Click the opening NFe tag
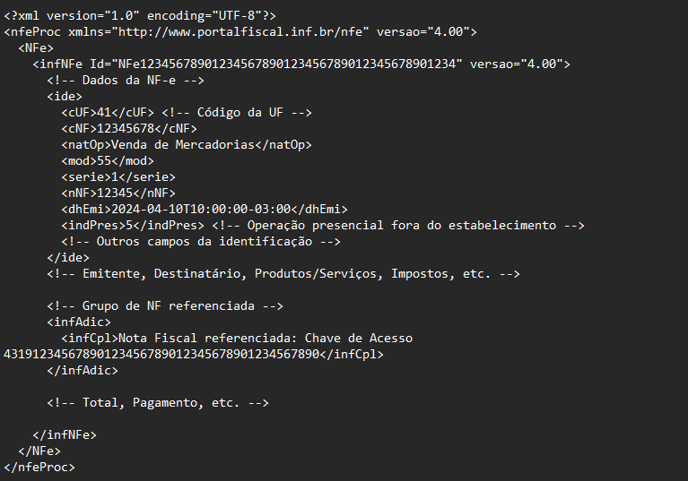The width and height of the screenshot is (688, 481). [x=36, y=48]
